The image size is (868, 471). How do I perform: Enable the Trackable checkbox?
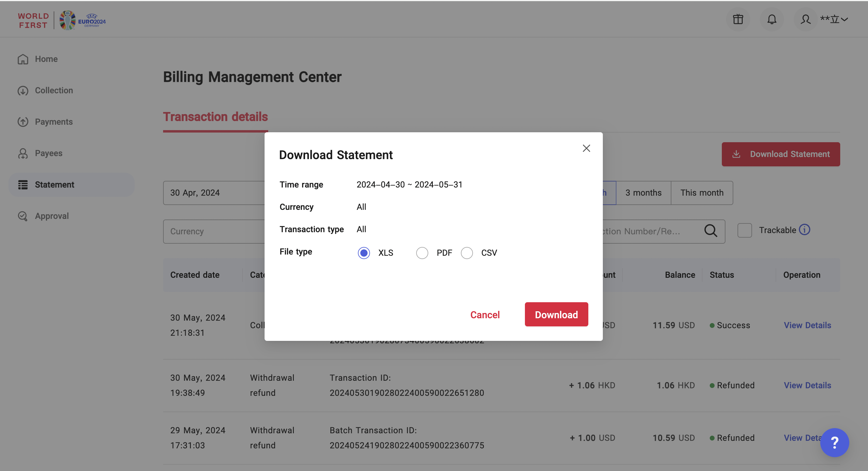(744, 230)
